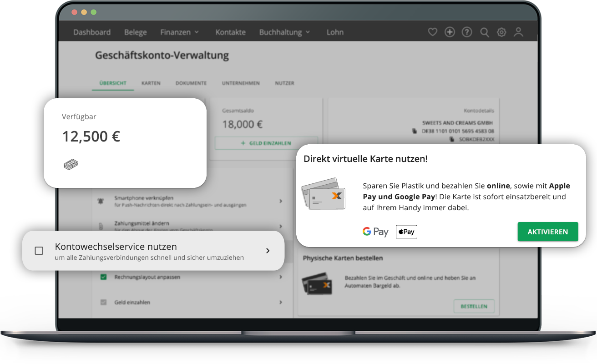Click the Kontowechselservice nutzen title text

[116, 247]
